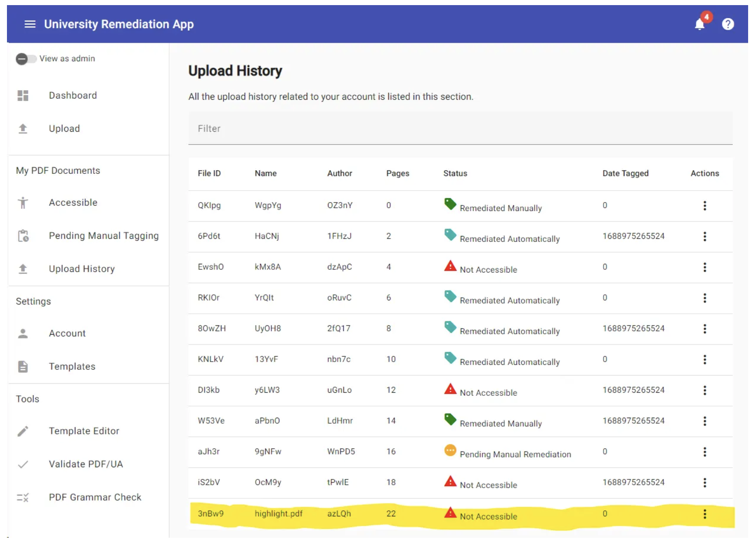Click the Dashboard grid icon
This screenshot has width=756, height=547.
[x=23, y=95]
